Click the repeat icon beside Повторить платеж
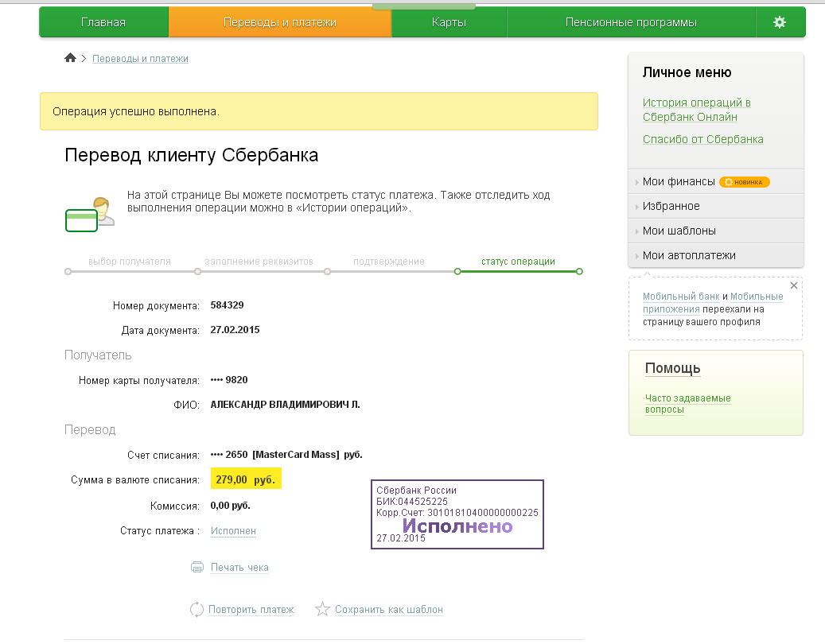Viewport: 825px width, 644px height. 197,608
